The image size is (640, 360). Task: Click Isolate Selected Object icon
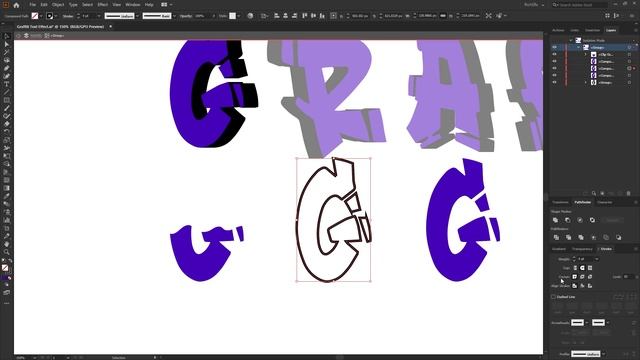coord(489,16)
